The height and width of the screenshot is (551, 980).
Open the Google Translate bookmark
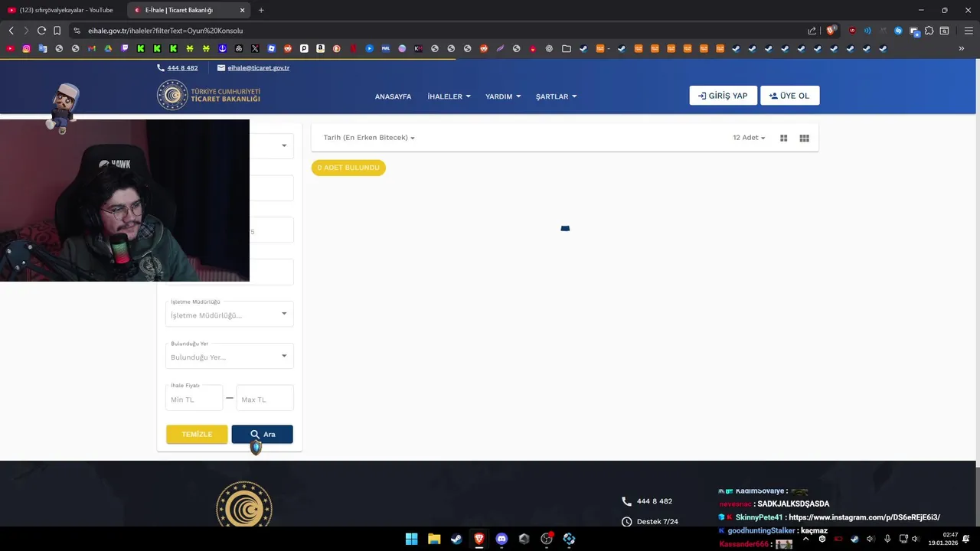point(43,48)
